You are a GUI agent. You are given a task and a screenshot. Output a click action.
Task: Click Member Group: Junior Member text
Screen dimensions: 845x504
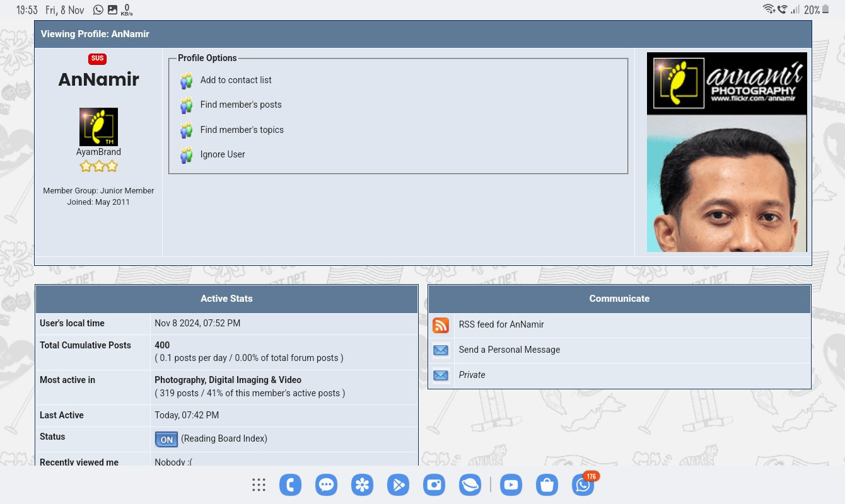pos(98,190)
